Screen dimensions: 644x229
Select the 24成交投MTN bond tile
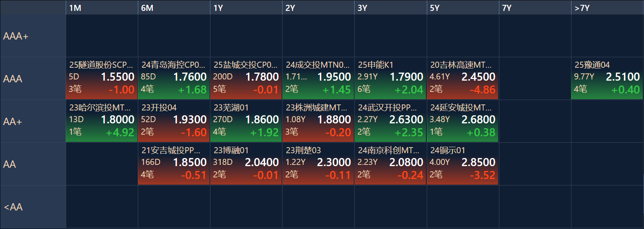point(318,79)
